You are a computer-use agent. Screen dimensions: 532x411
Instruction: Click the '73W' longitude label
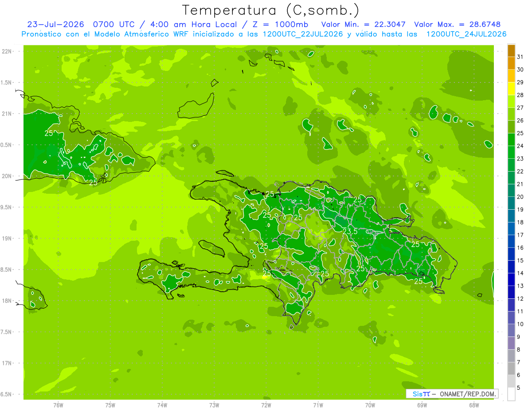214,405
